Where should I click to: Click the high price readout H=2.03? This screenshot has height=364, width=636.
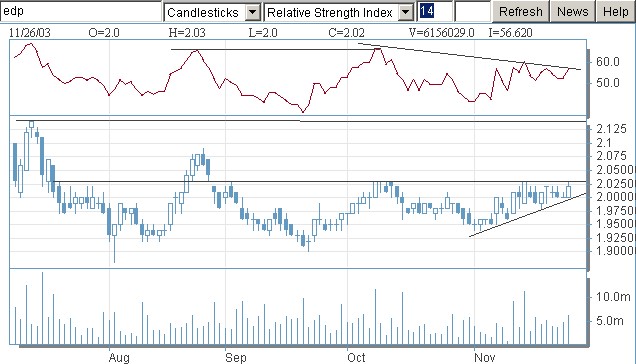point(187,33)
